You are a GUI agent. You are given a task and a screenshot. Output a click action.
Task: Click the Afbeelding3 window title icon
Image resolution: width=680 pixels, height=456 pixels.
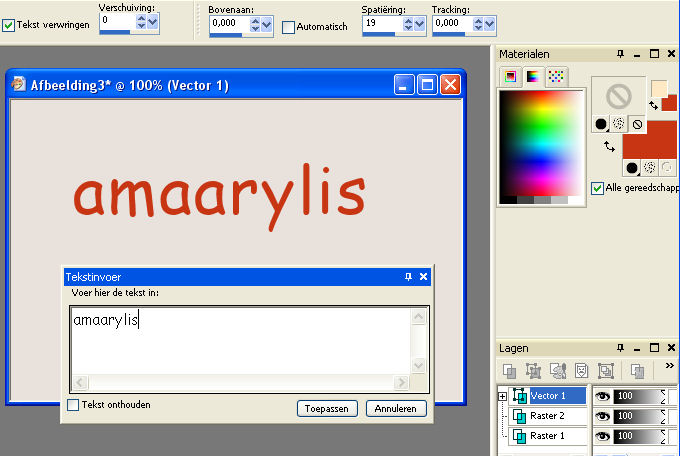(18, 84)
